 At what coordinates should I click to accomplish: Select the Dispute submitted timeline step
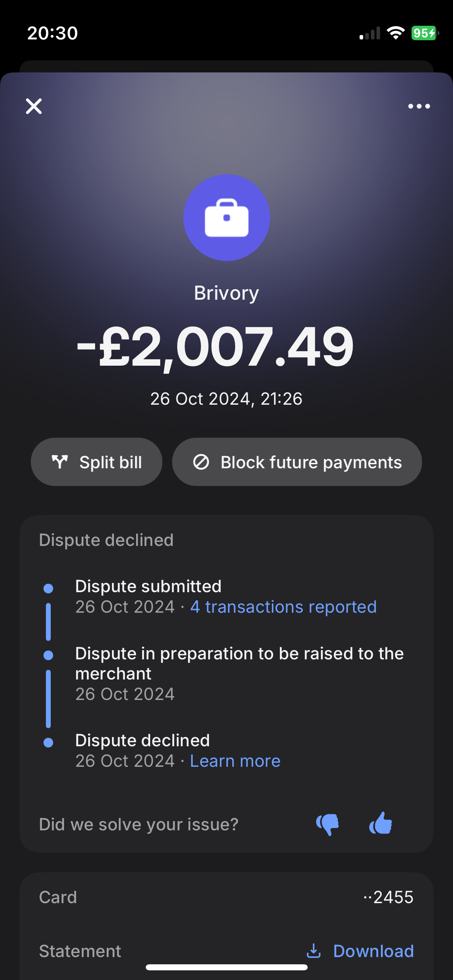pos(148,586)
